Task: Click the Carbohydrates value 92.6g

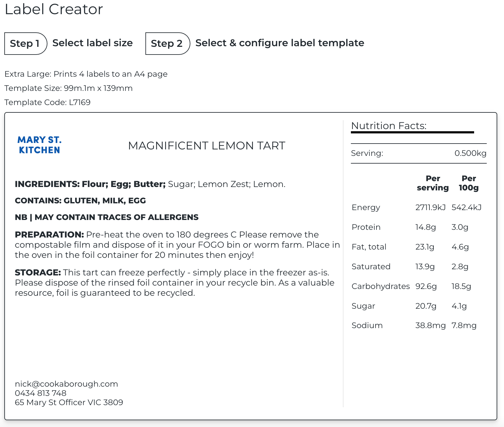Action: 426,286
